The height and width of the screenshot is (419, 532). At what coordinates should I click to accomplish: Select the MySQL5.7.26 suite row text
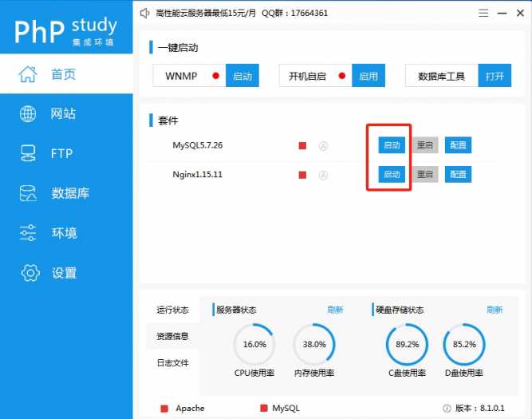pyautogui.click(x=198, y=145)
